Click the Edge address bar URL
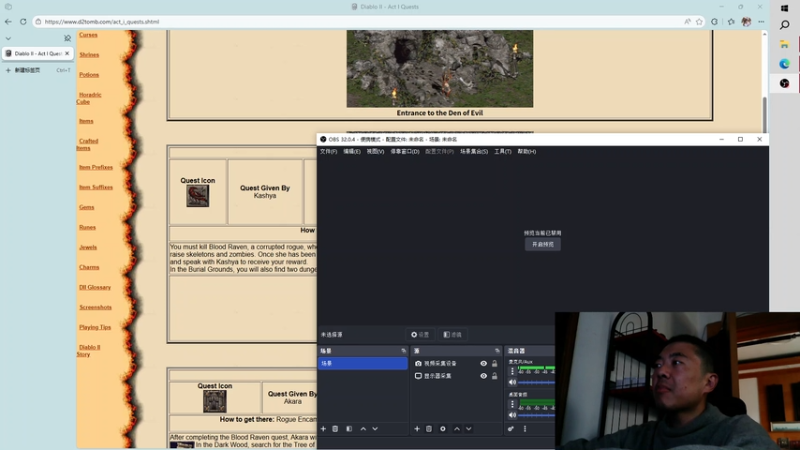Viewport: 800px width, 450px height. pyautogui.click(x=102, y=22)
